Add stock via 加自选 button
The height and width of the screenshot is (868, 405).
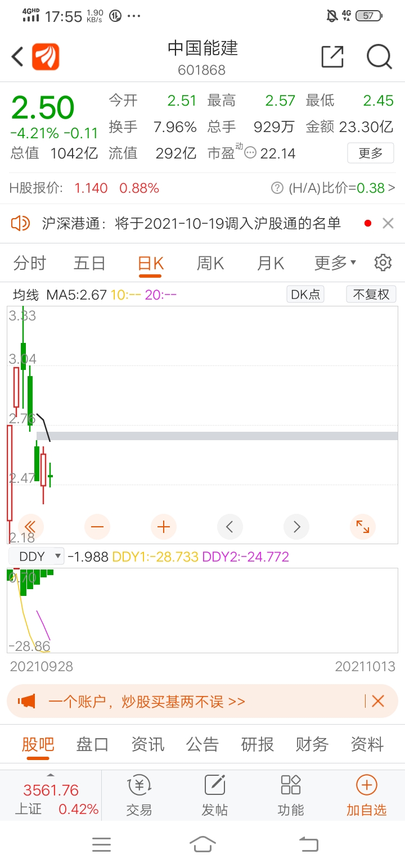[x=366, y=795]
